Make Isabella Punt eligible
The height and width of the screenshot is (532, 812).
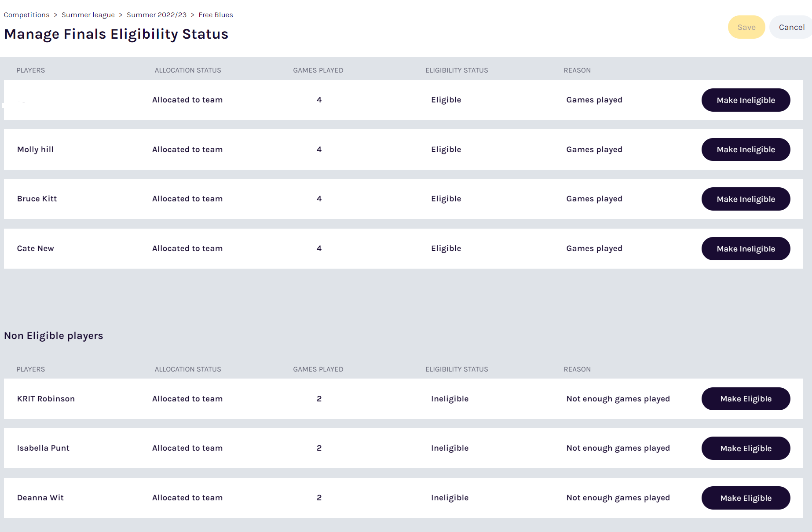[x=746, y=448]
